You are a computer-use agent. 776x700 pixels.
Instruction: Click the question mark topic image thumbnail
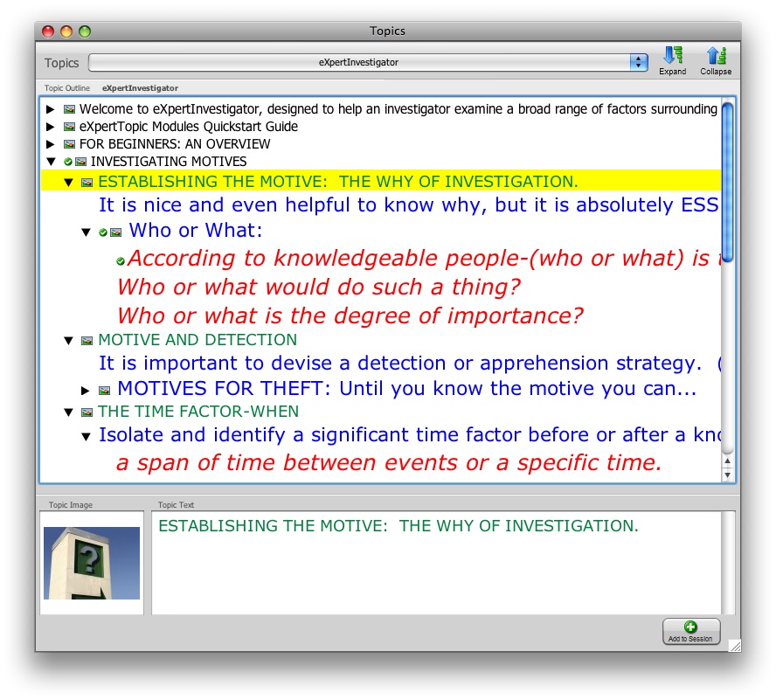[92, 563]
